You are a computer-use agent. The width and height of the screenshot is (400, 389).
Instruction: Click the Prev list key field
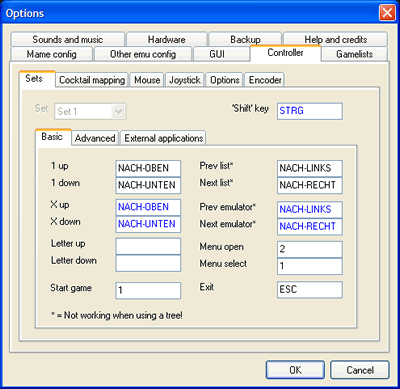pos(310,168)
